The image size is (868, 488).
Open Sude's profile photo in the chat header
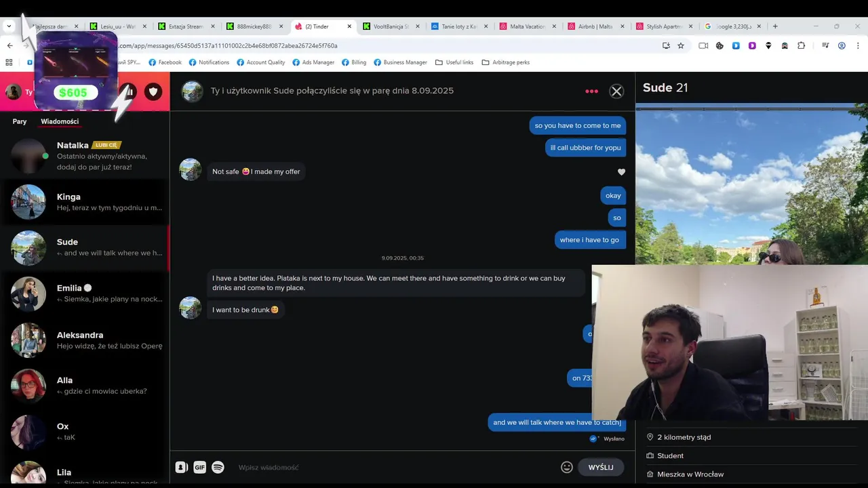[193, 91]
